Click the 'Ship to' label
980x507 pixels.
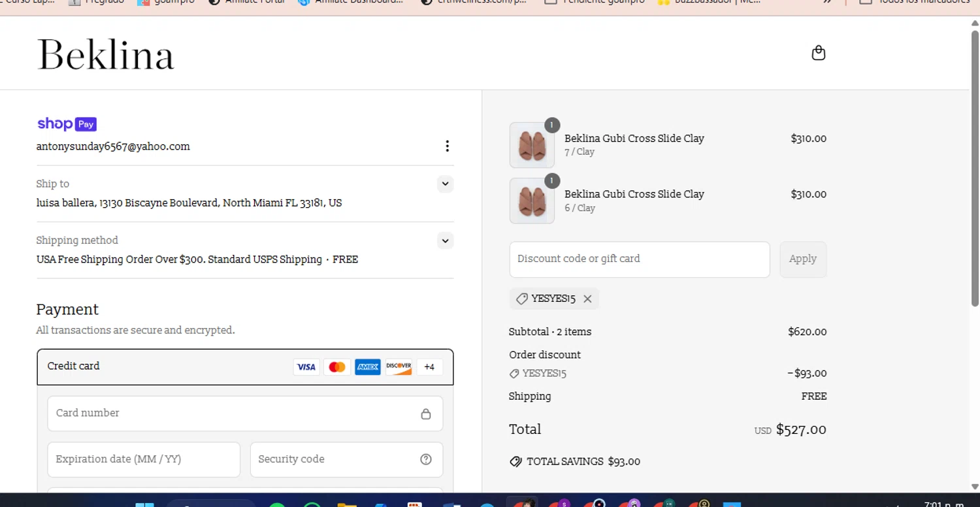(x=52, y=184)
